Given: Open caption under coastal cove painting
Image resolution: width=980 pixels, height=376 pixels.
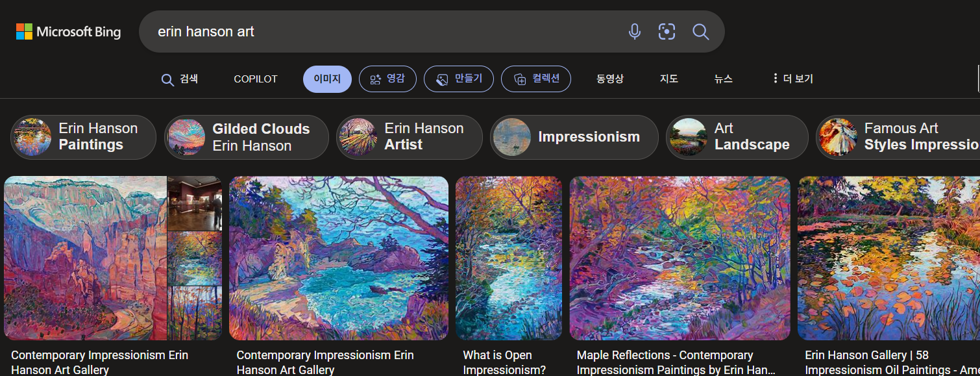Looking at the screenshot, I should click(325, 362).
